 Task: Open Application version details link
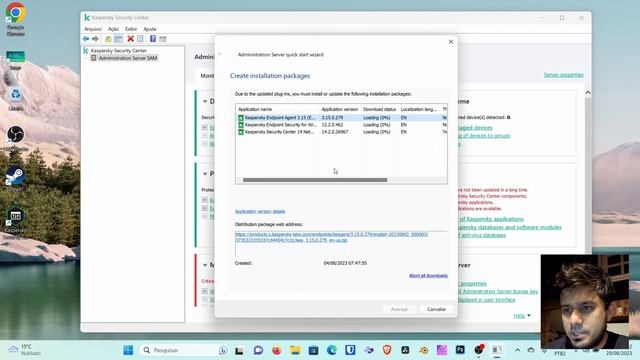click(260, 211)
